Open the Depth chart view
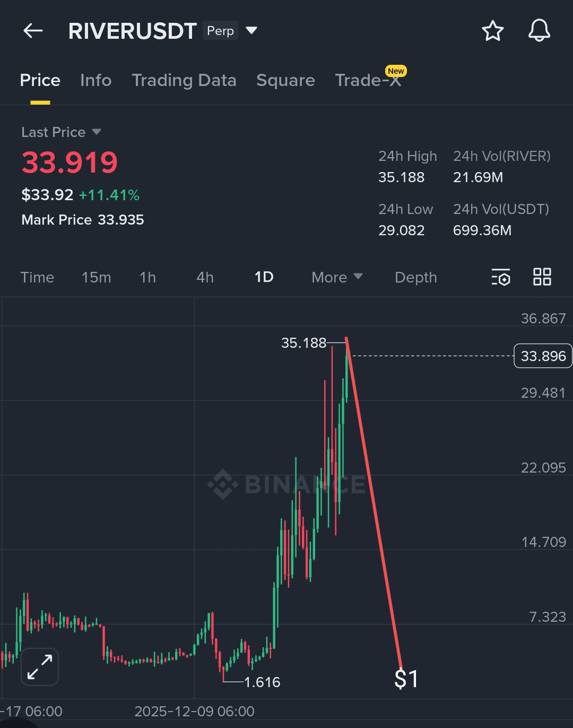The height and width of the screenshot is (728, 573). (x=416, y=277)
